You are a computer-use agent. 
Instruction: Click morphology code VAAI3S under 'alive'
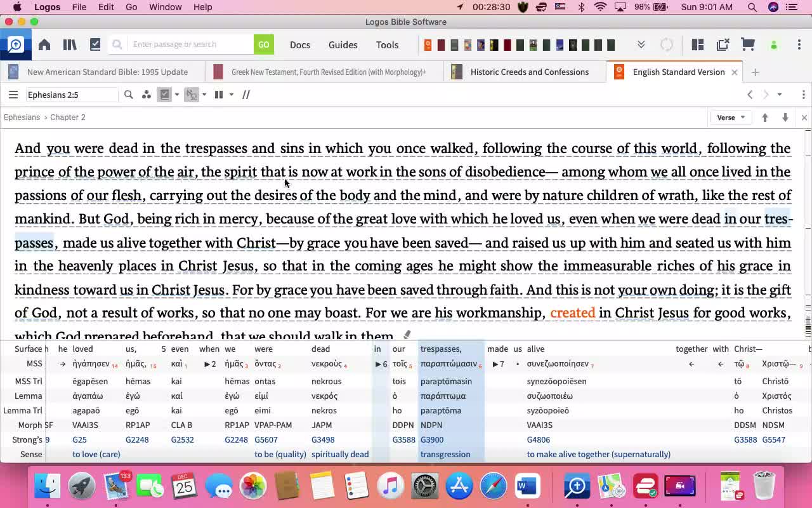click(540, 425)
